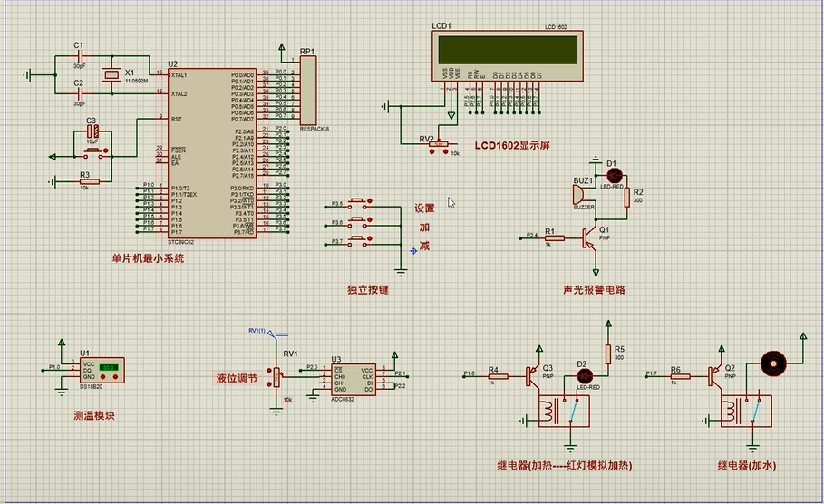Click the RV2 10k contrast potentiometer
The image size is (824, 504).
[439, 143]
